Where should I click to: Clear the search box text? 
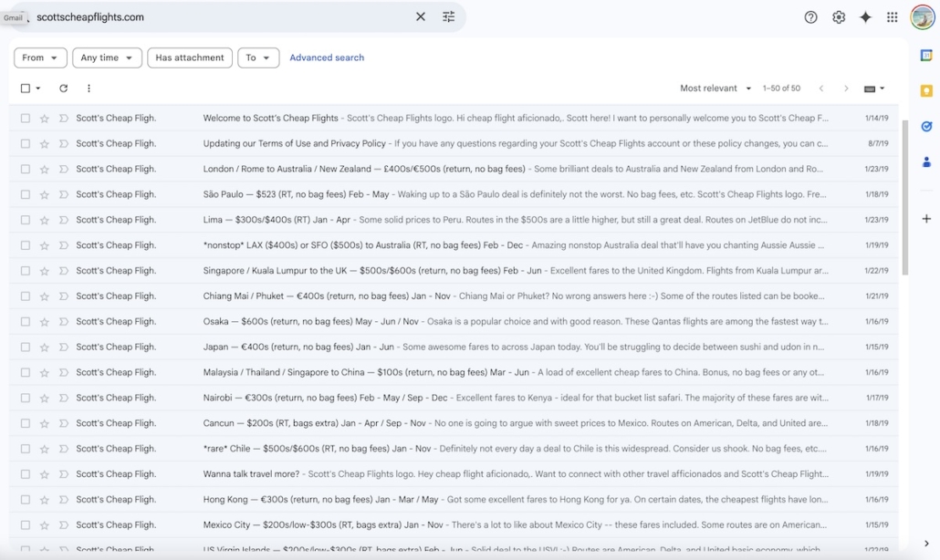pyautogui.click(x=420, y=16)
